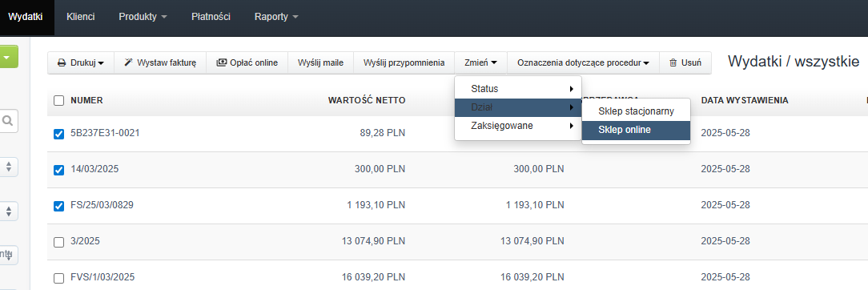Open the Płatności navigation item
Screen dimensions: 868x290
[x=211, y=17]
